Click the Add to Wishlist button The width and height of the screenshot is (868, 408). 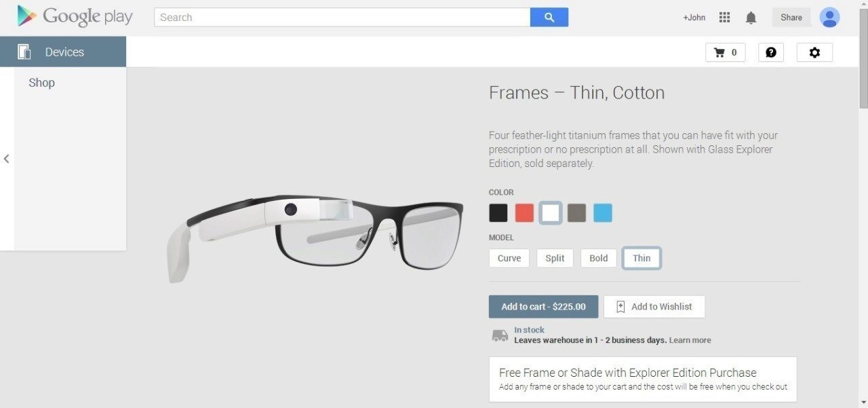coord(654,307)
